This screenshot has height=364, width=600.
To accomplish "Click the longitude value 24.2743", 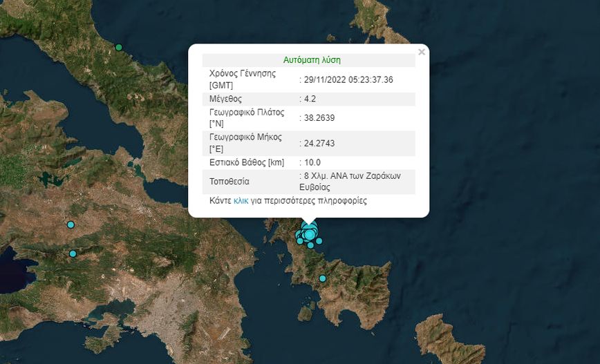I will (x=319, y=142).
